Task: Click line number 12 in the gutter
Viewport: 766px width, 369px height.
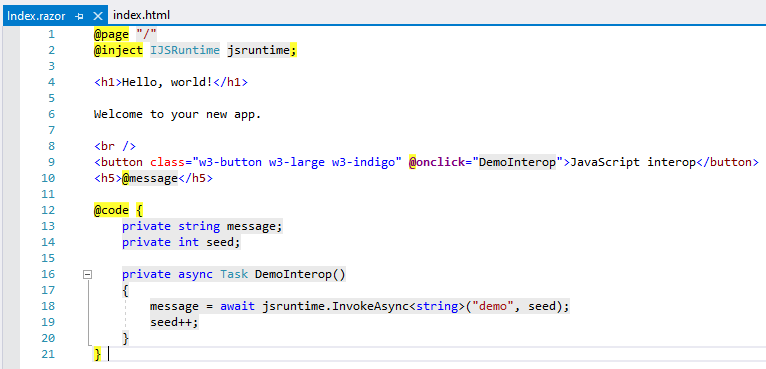Action: click(x=48, y=210)
